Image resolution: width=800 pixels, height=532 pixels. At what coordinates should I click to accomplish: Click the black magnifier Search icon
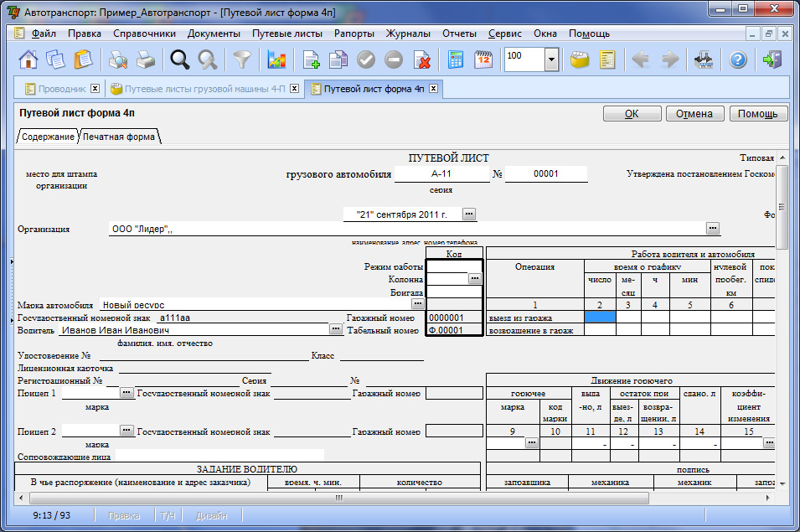point(179,59)
